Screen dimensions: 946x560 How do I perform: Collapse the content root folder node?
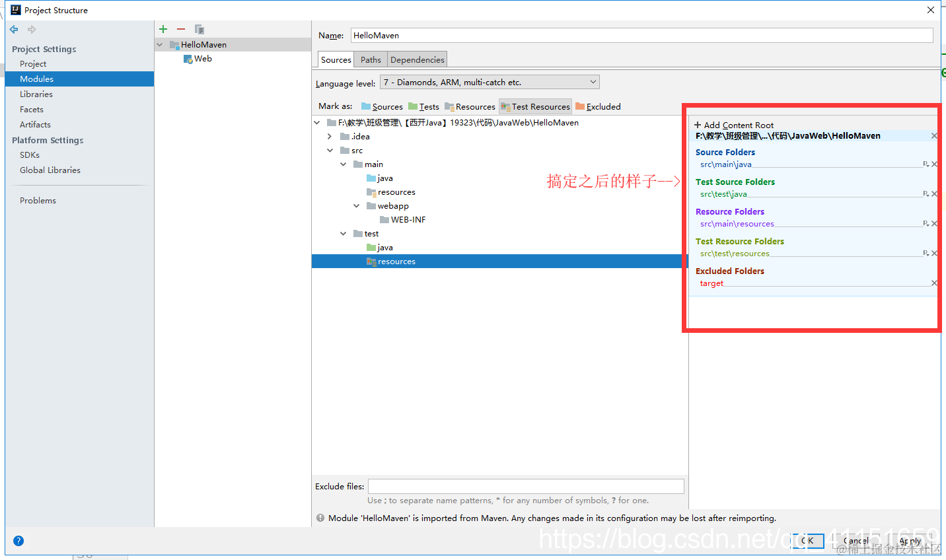tap(317, 123)
